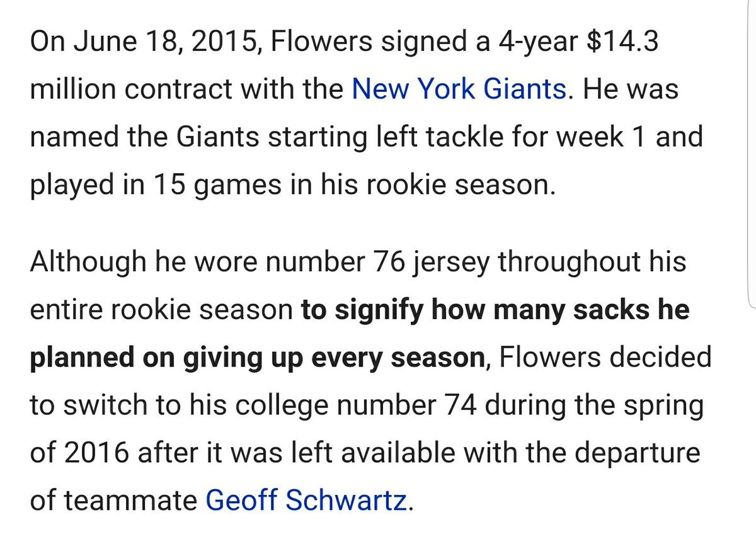This screenshot has height=549, width=756.
Task: Click the bold phrase "to signify how many sacks he"
Action: click(495, 310)
